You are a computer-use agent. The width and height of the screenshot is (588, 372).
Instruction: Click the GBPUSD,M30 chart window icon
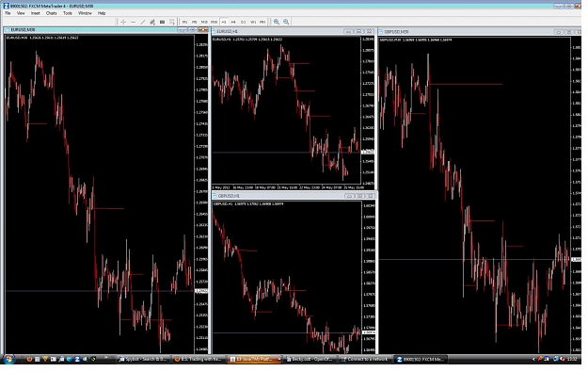click(x=381, y=32)
